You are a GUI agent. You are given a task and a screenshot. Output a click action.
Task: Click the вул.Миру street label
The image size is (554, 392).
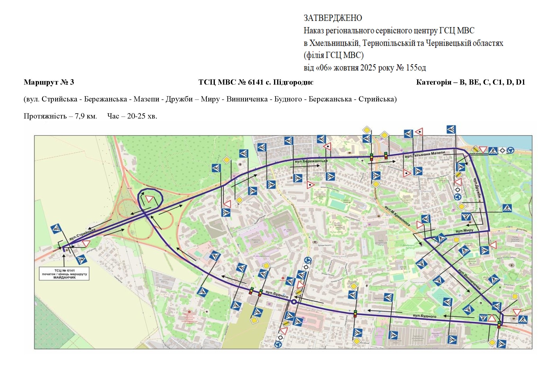tap(464, 231)
